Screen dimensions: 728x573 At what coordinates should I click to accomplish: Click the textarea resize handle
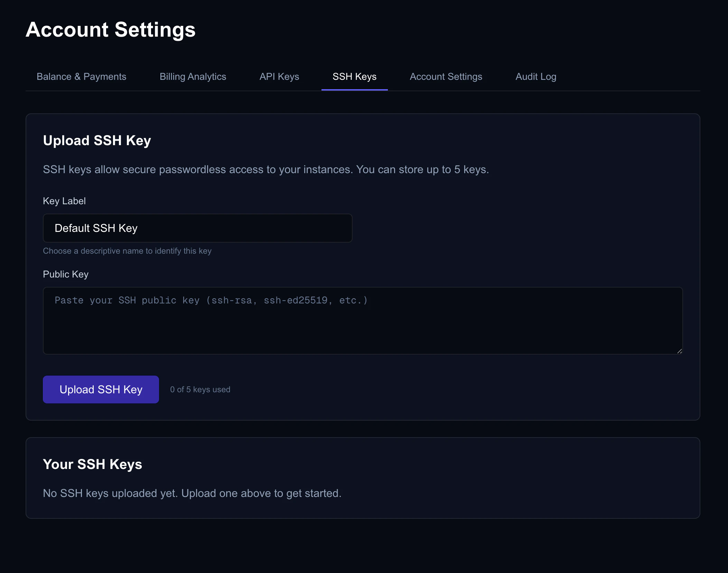click(x=679, y=351)
